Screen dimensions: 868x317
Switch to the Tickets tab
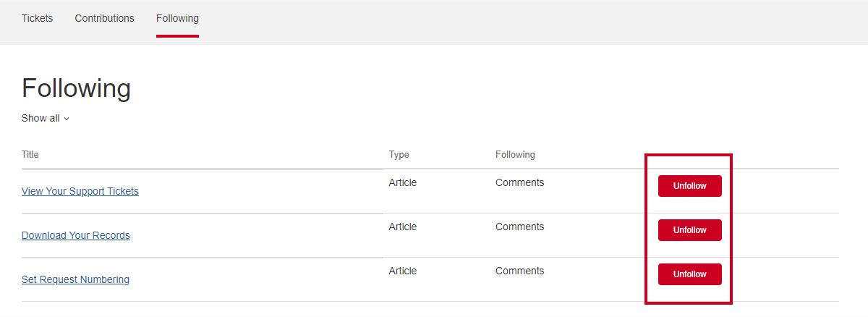pos(37,18)
